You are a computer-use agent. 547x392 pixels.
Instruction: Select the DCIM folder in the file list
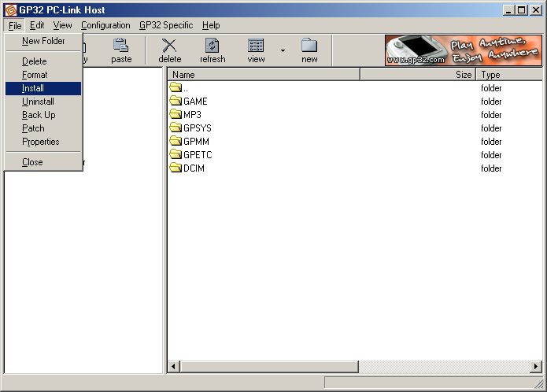coord(194,168)
